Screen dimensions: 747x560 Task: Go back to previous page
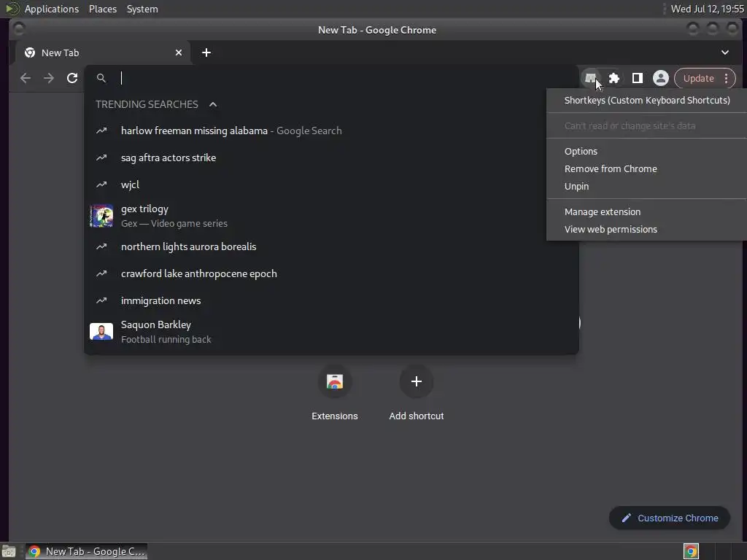coord(26,78)
